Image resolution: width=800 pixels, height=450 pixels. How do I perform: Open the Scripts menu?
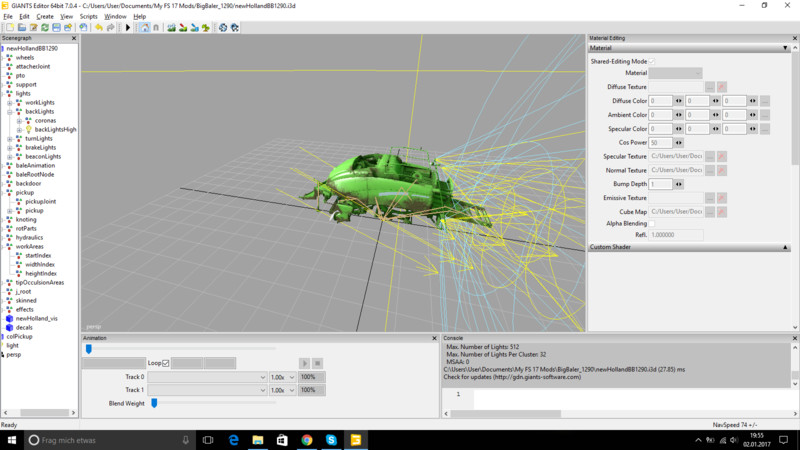point(88,17)
